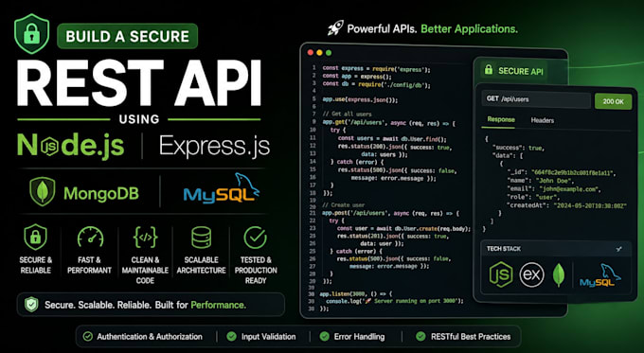
Task: Click the Tested & Production Ready checkmark icon
Action: coord(255,238)
